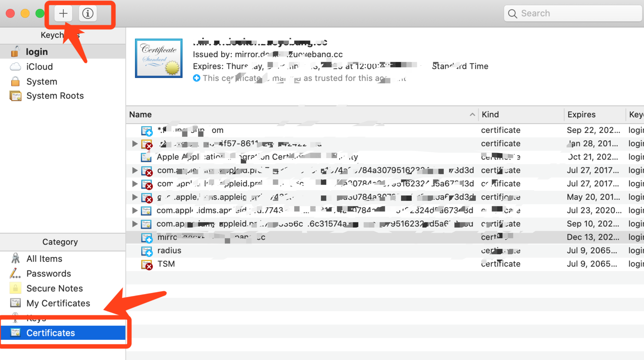Expand the certificate row expiring Jan 28
Viewport: 644px width, 360px height.
135,144
